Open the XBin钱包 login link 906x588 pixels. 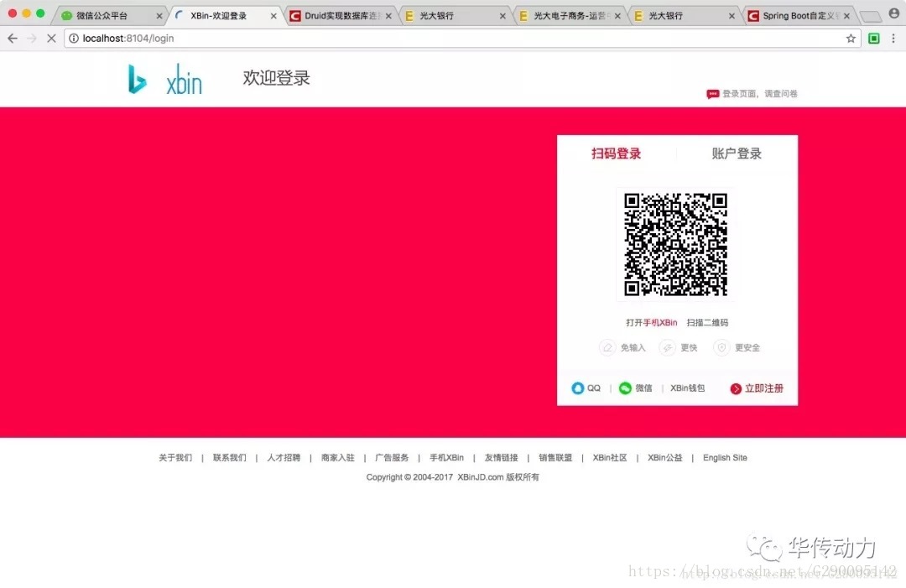687,388
